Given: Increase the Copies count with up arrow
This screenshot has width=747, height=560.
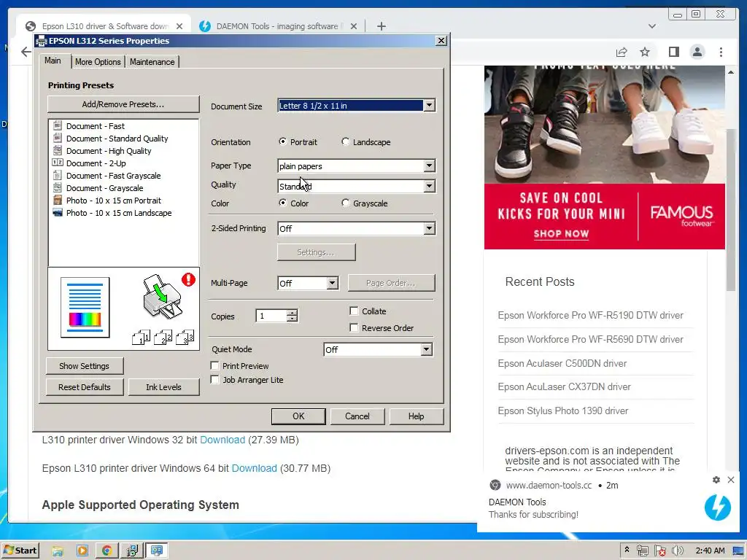Looking at the screenshot, I should pos(293,313).
